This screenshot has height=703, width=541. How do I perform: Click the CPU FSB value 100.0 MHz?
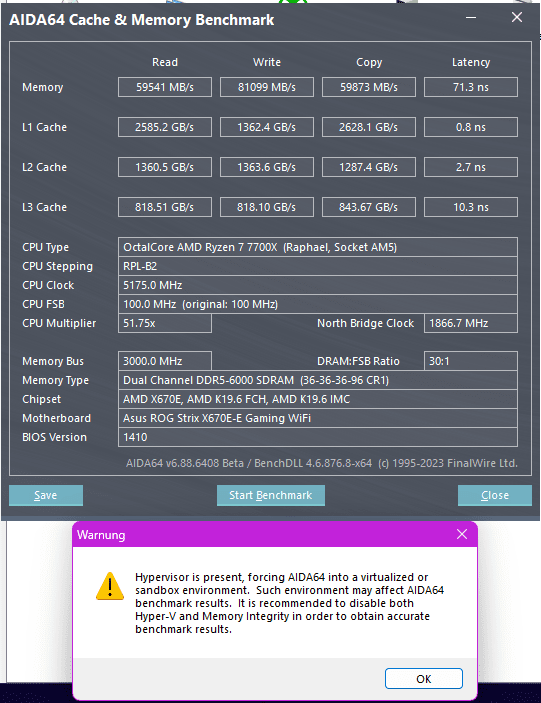pyautogui.click(x=318, y=304)
